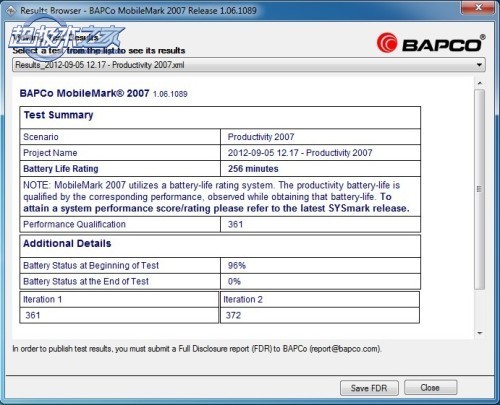Click project name '2012-09-05 12.17 - Productivity 2007'
Viewport: 500px width, 405px height.
(x=300, y=153)
